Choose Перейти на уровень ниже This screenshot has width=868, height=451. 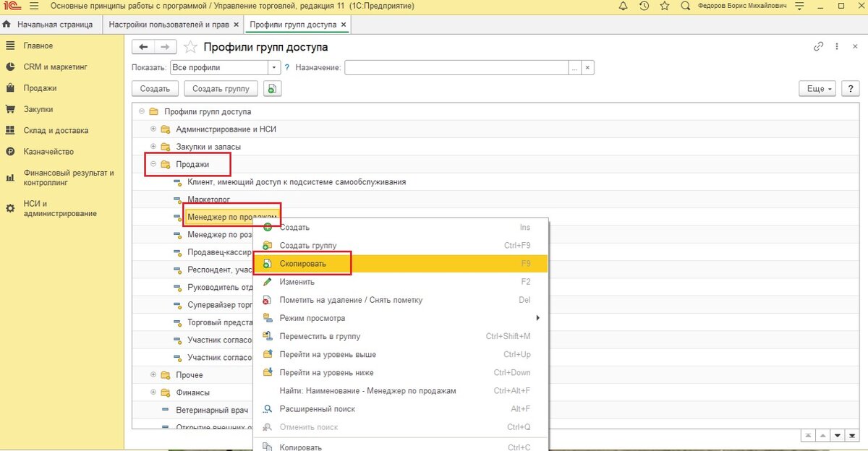tap(401, 372)
